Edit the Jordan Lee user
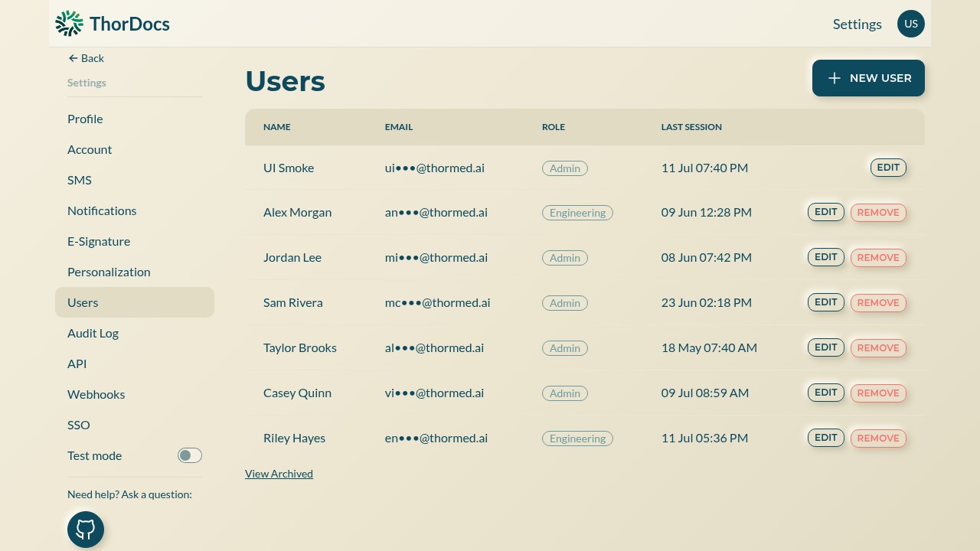The height and width of the screenshot is (551, 980). tap(826, 257)
